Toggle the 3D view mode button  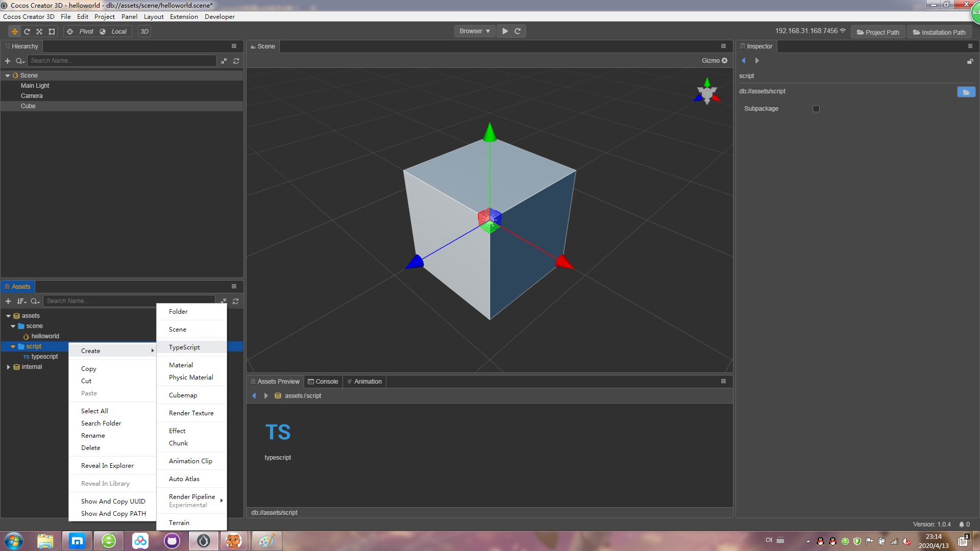[144, 32]
